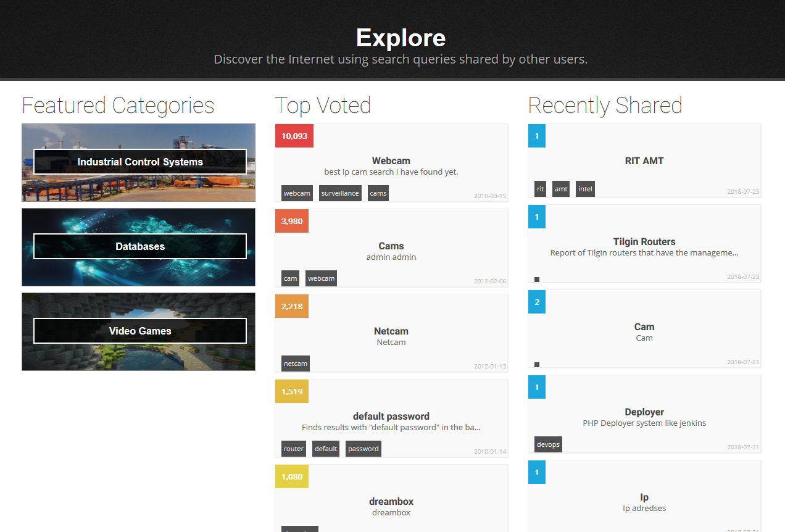Select the 'default' tag
This screenshot has width=785, height=532.
point(326,449)
